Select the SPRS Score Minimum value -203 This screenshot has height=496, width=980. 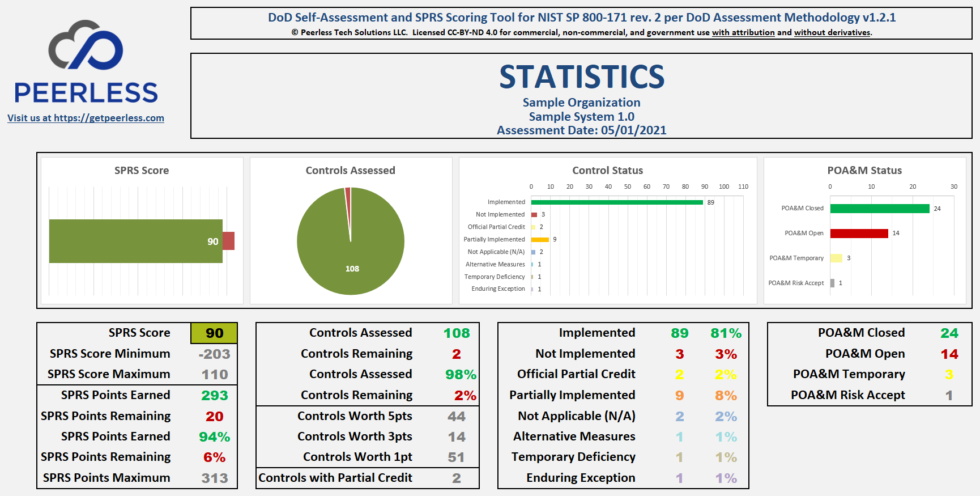pyautogui.click(x=214, y=354)
